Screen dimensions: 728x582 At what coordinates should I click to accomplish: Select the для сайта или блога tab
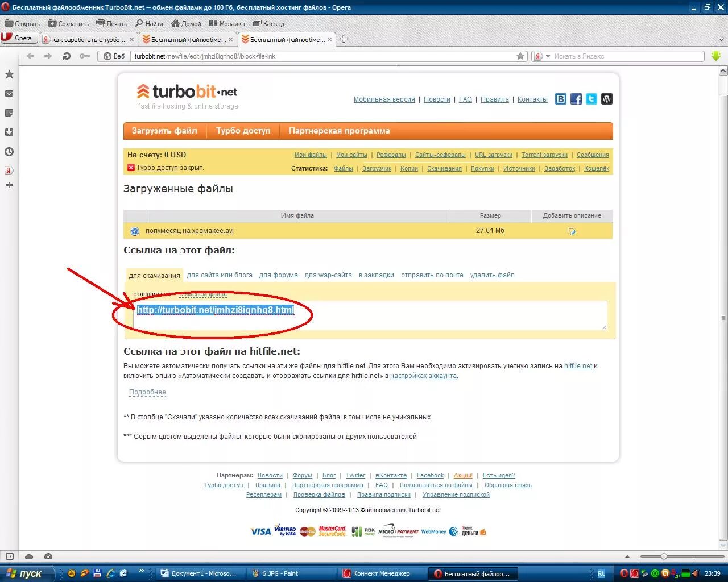coord(220,275)
